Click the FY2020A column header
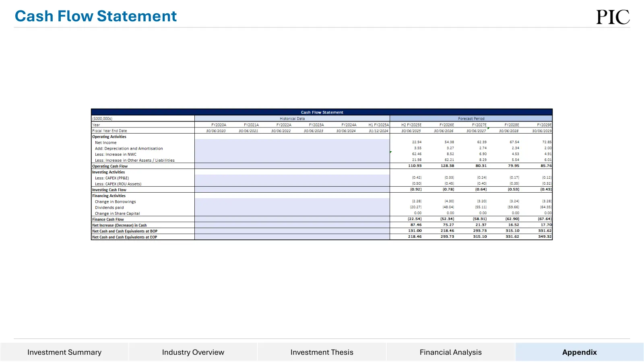644x362 pixels. (219, 125)
